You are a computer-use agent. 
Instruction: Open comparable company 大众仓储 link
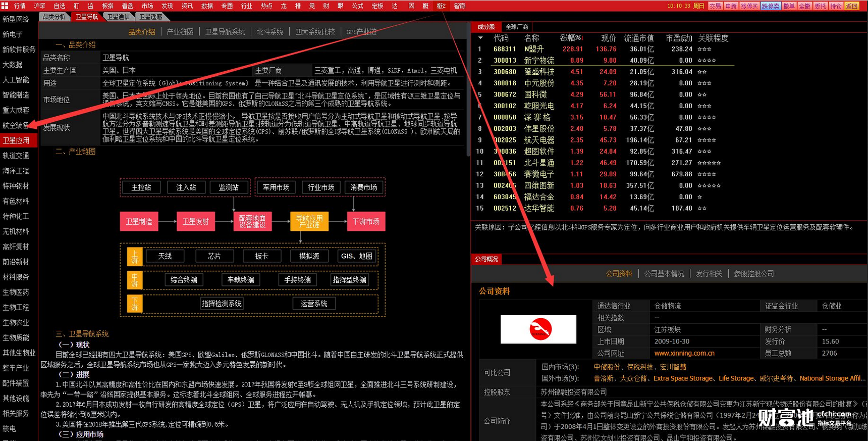pyautogui.click(x=633, y=378)
